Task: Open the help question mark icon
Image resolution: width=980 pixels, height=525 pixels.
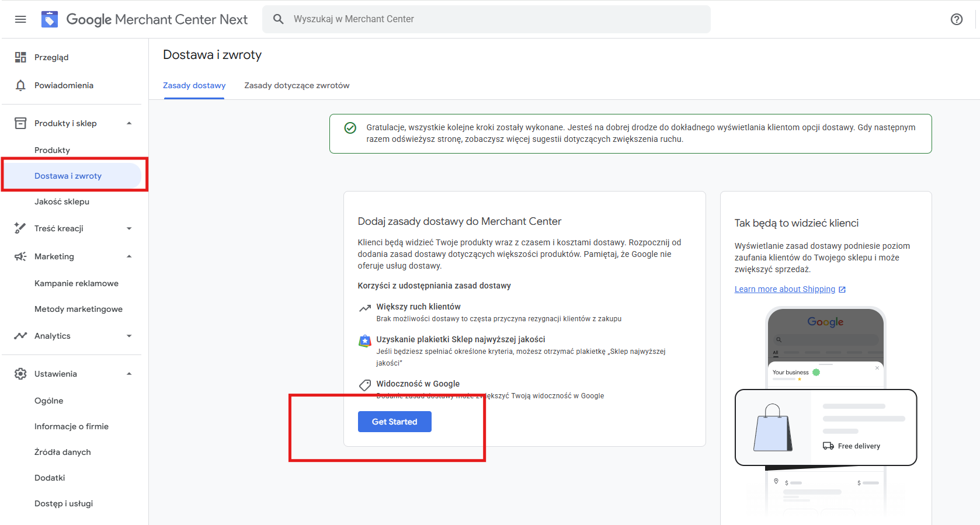Action: 957,19
